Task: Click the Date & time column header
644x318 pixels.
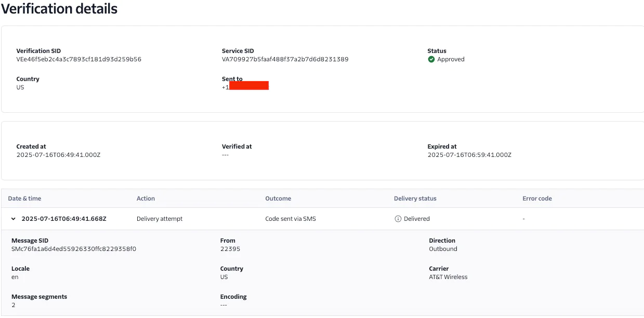Action: click(25, 198)
